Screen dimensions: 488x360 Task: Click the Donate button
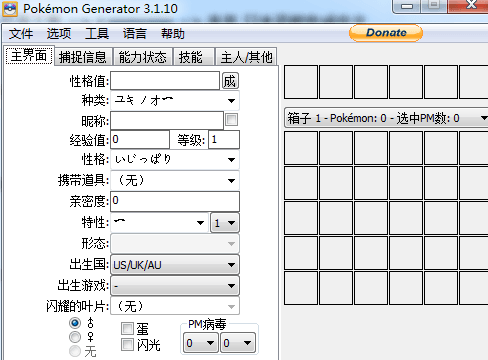(x=386, y=33)
